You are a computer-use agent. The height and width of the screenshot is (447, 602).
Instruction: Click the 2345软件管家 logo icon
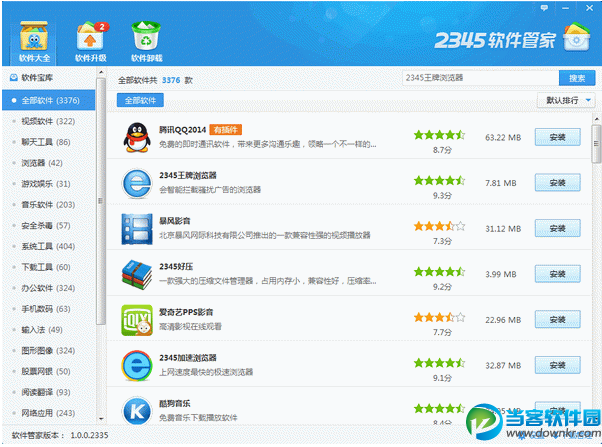[x=577, y=38]
